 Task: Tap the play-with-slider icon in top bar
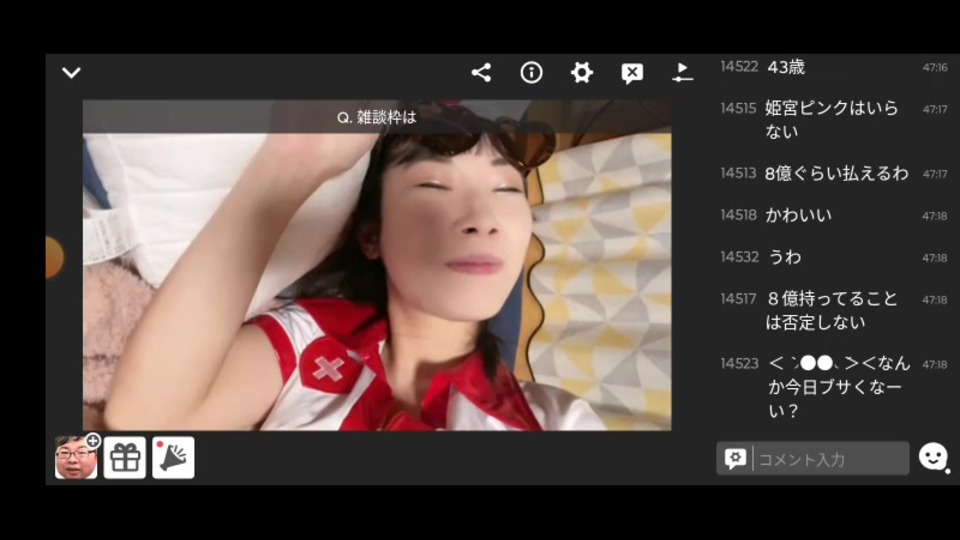pos(682,73)
